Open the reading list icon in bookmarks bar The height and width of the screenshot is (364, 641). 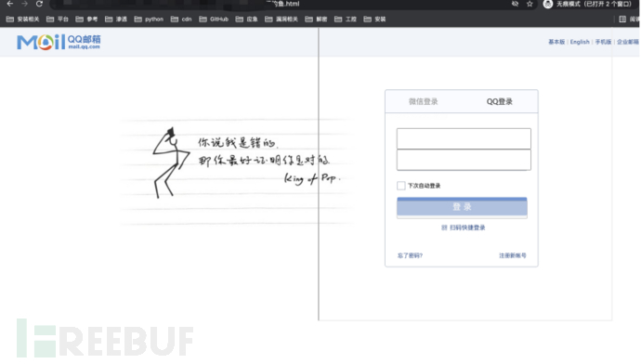click(622, 19)
